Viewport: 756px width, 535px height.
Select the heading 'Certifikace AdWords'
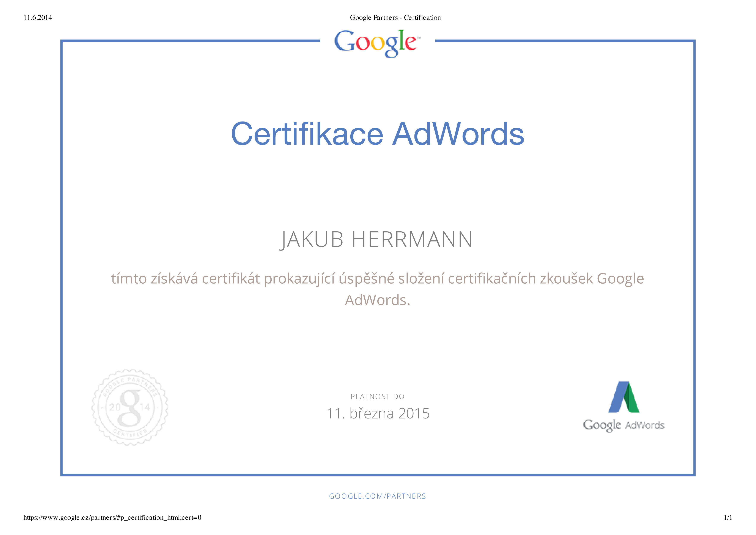click(x=377, y=134)
